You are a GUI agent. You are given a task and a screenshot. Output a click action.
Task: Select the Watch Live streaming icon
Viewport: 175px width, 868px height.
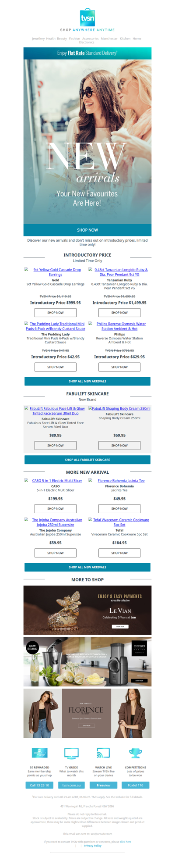coord(103,754)
